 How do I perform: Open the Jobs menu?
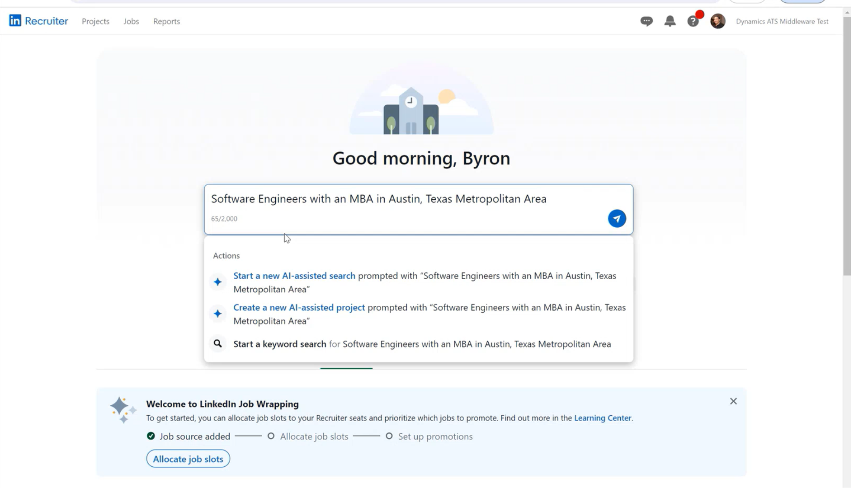click(131, 21)
